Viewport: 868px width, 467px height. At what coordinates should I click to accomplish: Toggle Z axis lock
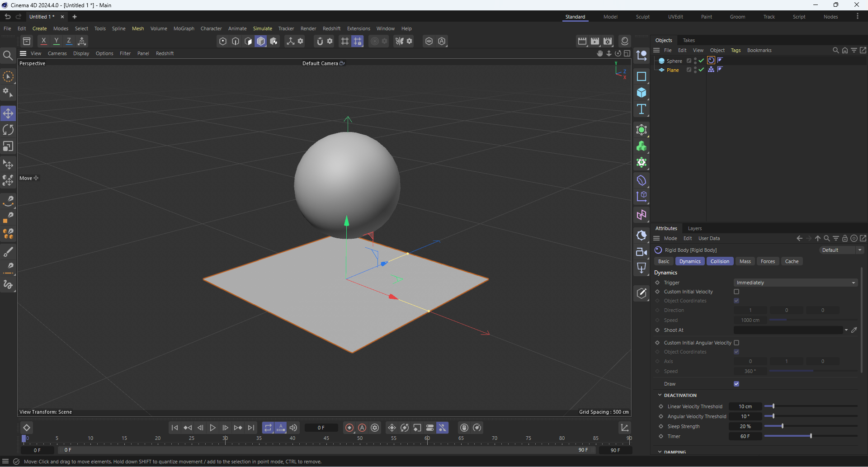point(69,41)
